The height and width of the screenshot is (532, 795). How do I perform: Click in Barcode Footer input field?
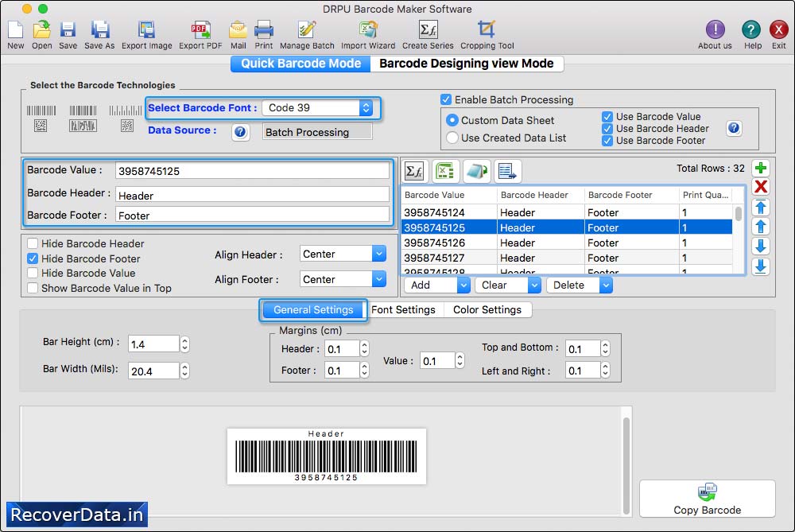tap(252, 215)
